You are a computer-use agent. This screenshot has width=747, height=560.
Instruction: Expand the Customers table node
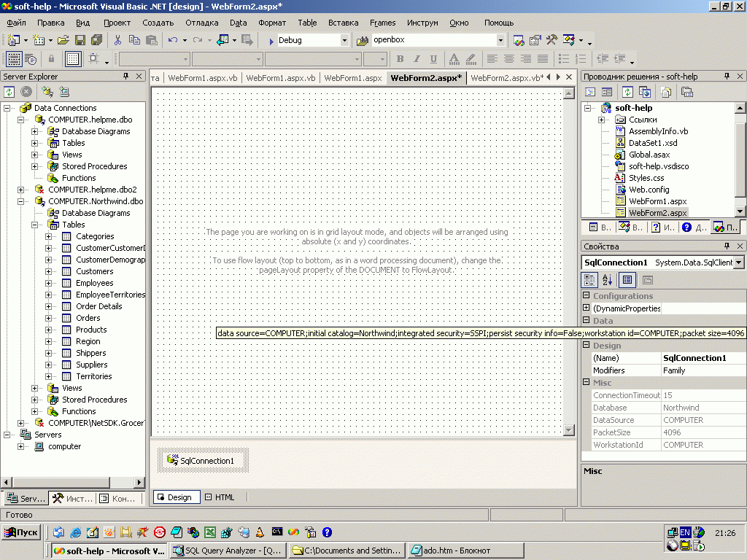[x=49, y=271]
